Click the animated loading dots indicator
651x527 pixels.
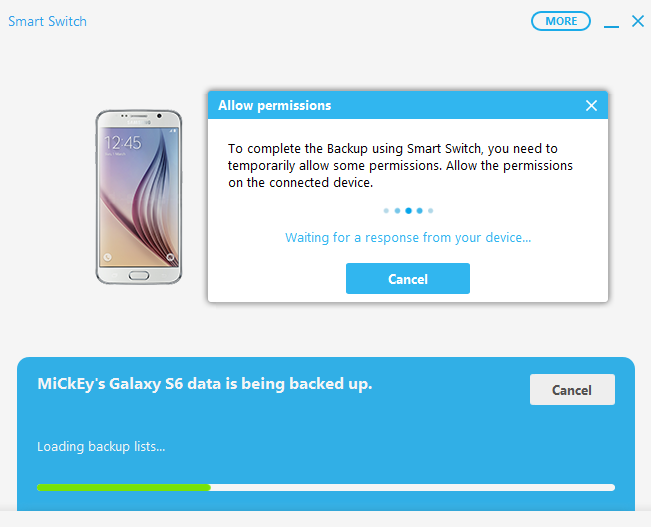(408, 211)
